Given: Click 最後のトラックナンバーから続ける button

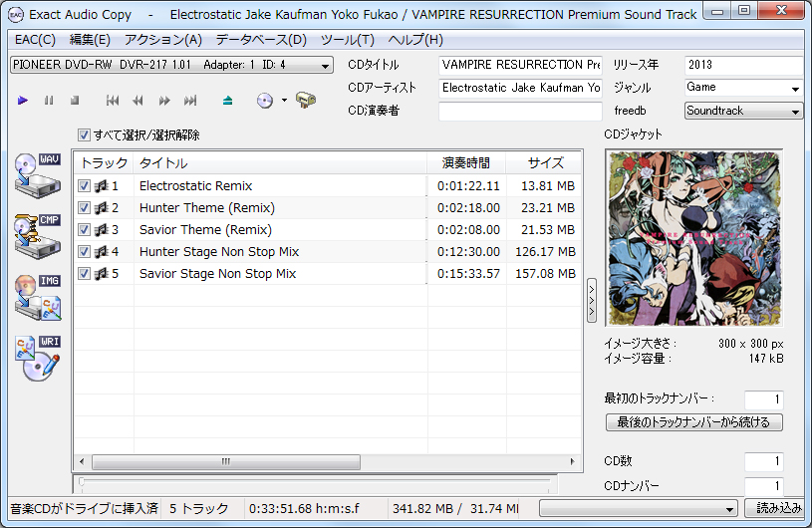Looking at the screenshot, I should tap(693, 422).
